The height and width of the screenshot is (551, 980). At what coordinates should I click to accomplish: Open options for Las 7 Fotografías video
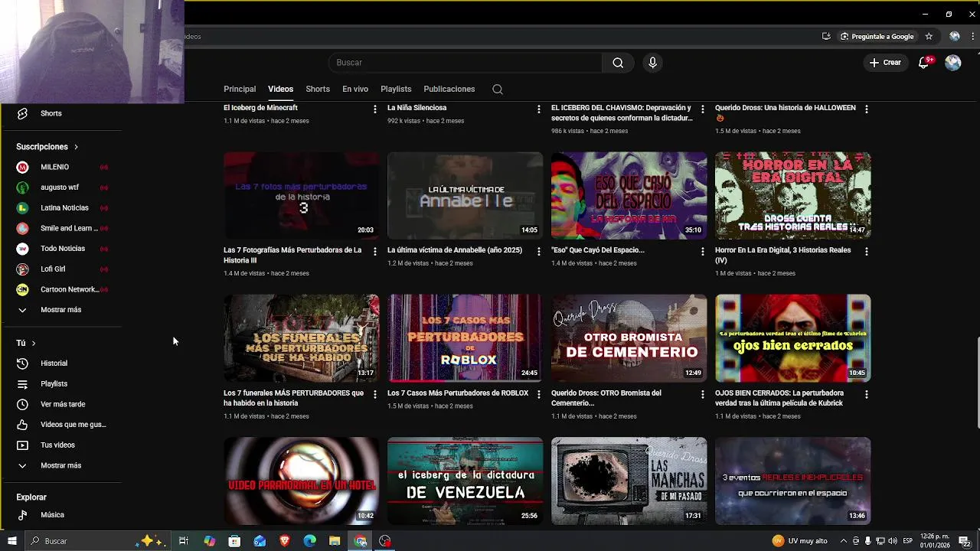(x=374, y=252)
